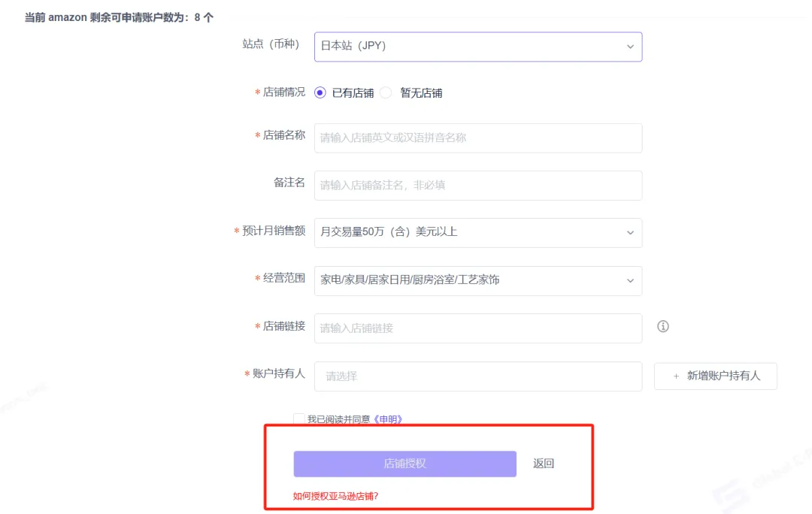Screen dimensions: 812x514
Task: Click the plus icon in 新增账户持有人
Action: click(x=676, y=376)
